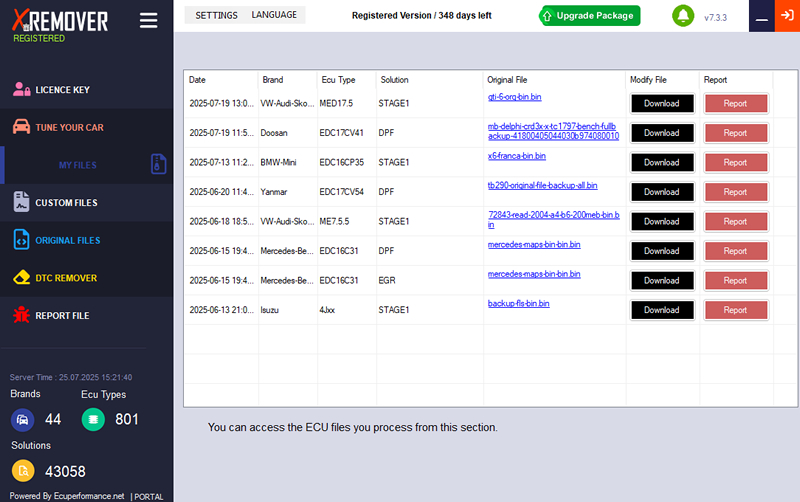Viewport: 800px width, 502px height.
Task: Click the green notification bell icon
Action: coord(683,16)
